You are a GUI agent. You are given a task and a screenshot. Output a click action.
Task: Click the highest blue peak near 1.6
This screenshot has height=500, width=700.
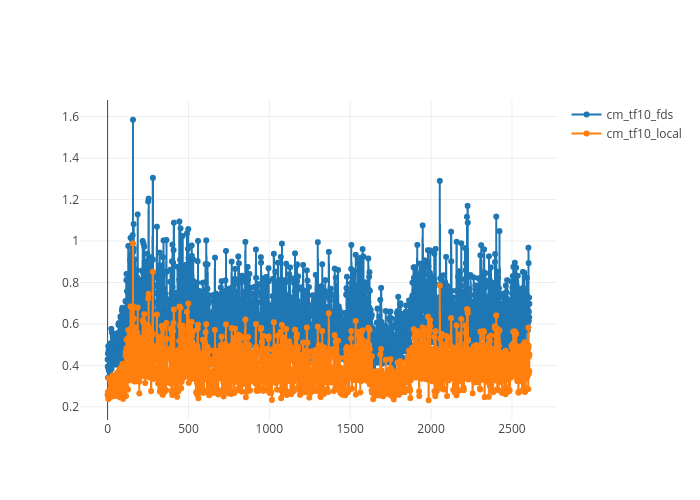point(133,120)
